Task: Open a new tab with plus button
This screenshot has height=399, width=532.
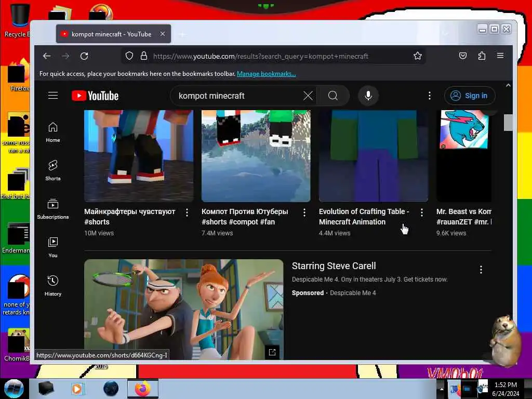Action: click(182, 34)
